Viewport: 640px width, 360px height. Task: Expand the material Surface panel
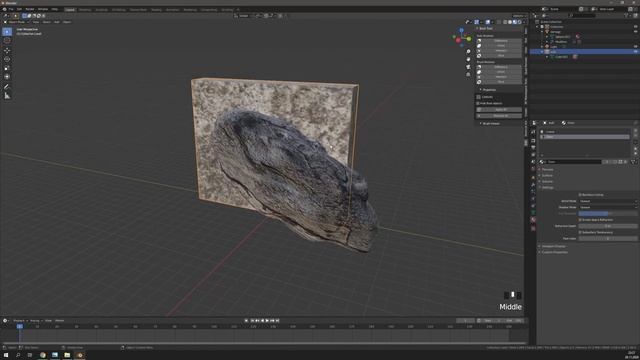[x=547, y=176]
